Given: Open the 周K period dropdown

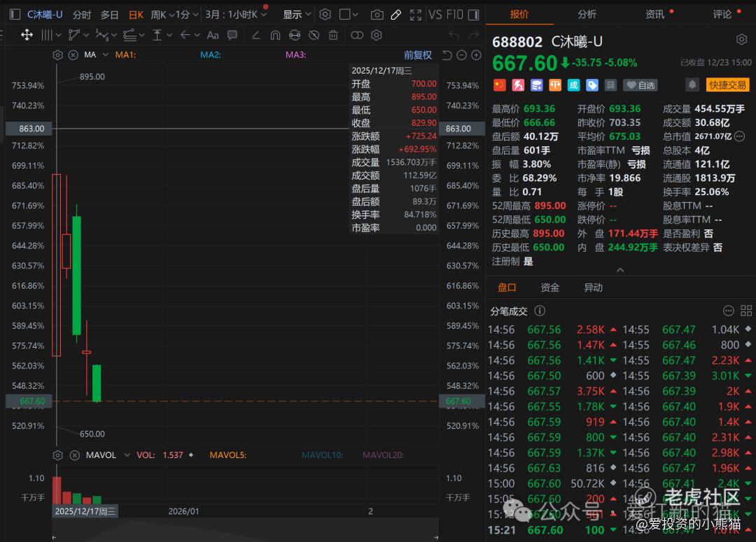Looking at the screenshot, I should click(x=162, y=15).
